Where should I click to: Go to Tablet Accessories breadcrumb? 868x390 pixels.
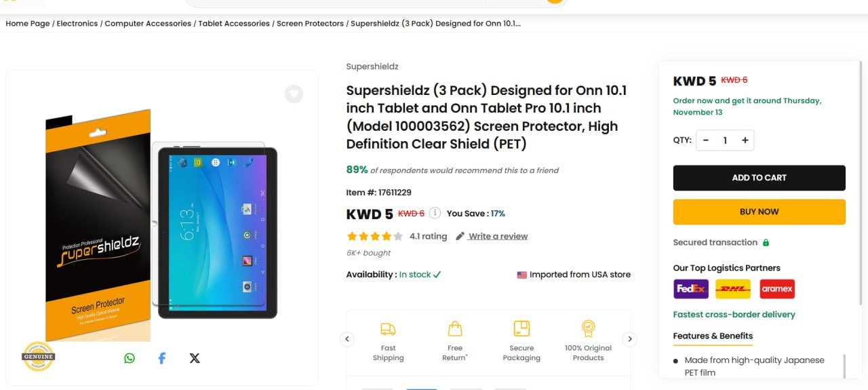click(234, 23)
